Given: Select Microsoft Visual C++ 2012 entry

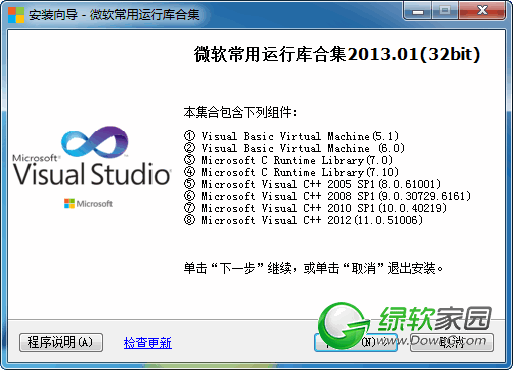Looking at the screenshot, I should [x=303, y=220].
